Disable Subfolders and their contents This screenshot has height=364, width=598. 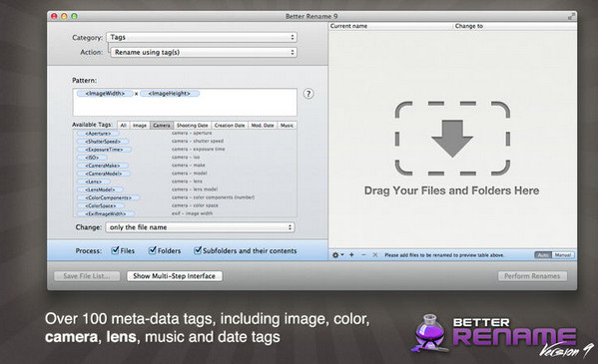tap(198, 250)
